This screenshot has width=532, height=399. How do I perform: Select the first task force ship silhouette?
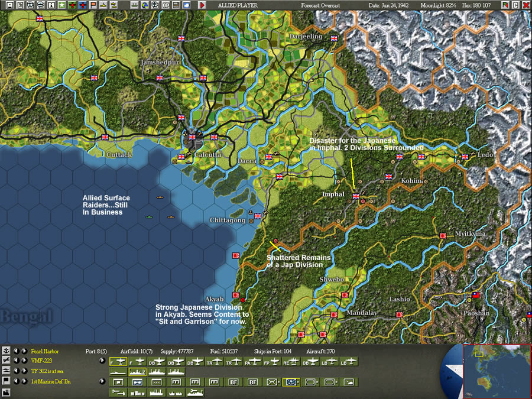pyautogui.click(x=118, y=372)
